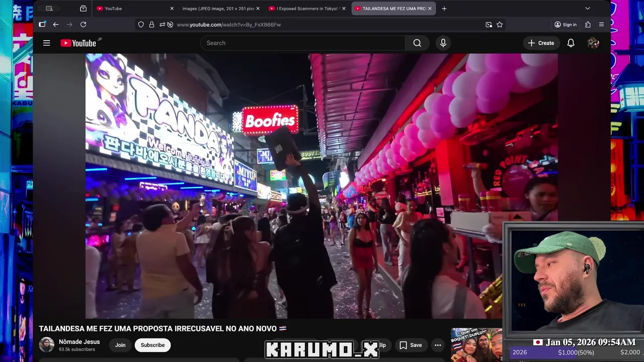Open site permissions icon in address bar
Image resolution: width=644 pixels, height=362 pixels.
162,25
